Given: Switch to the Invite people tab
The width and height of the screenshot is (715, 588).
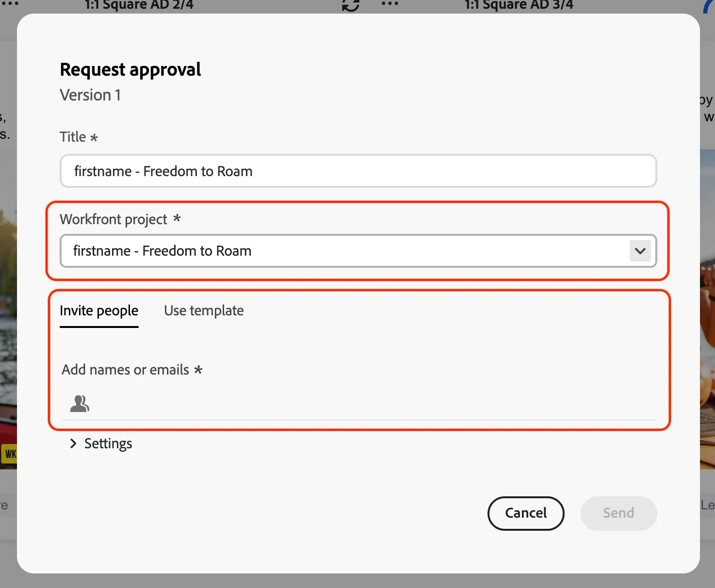Looking at the screenshot, I should [99, 310].
